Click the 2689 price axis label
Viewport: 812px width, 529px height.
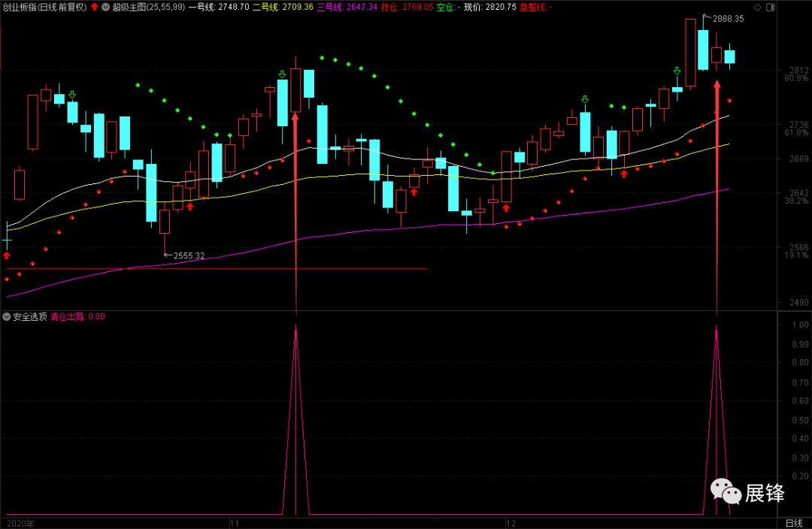[x=799, y=159]
